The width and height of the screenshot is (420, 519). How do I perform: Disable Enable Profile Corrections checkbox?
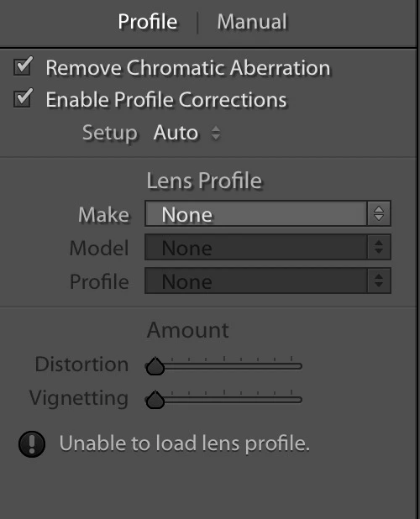pos(23,98)
